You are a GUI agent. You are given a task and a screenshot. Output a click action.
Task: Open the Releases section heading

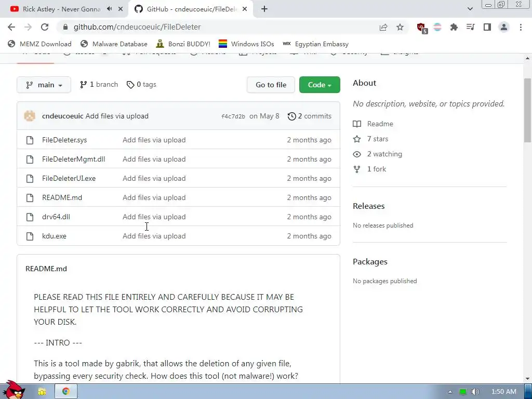[369, 206]
